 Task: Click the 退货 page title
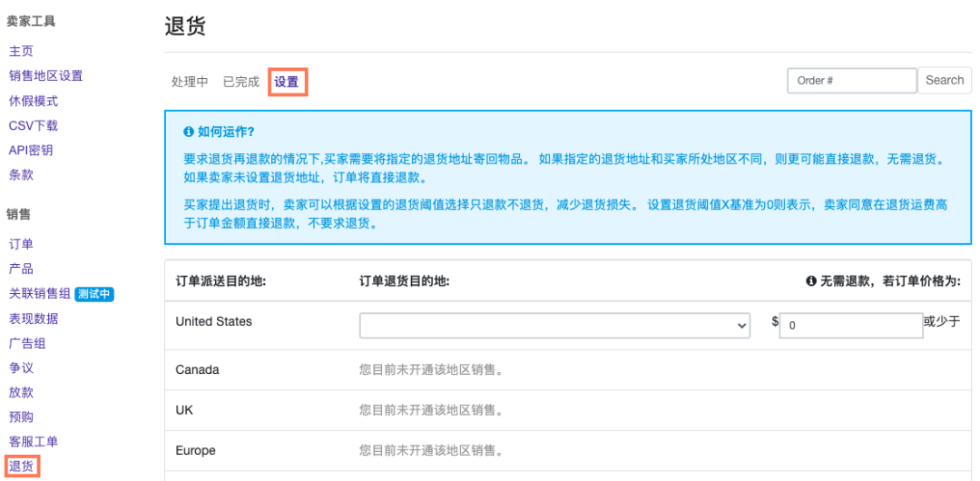pos(185,27)
